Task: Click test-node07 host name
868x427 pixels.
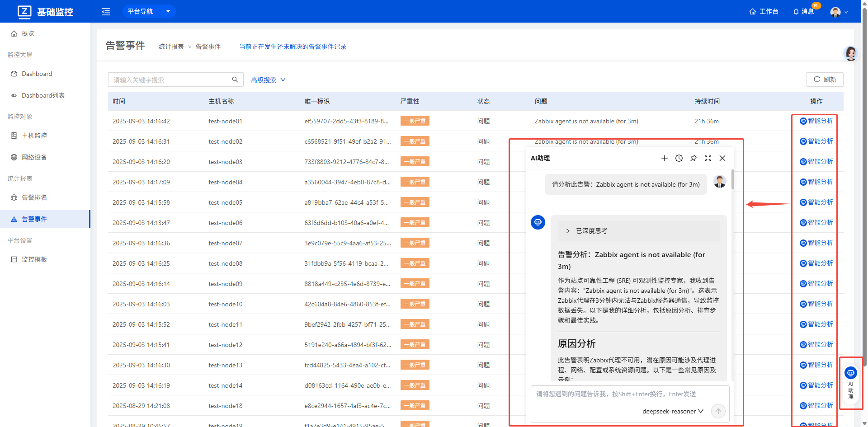Action: click(225, 243)
